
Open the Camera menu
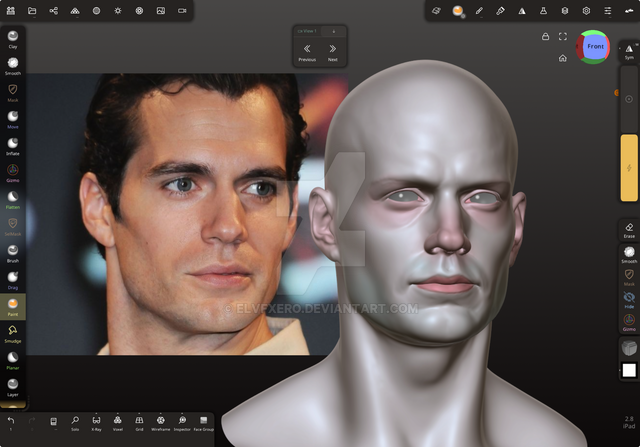click(182, 11)
